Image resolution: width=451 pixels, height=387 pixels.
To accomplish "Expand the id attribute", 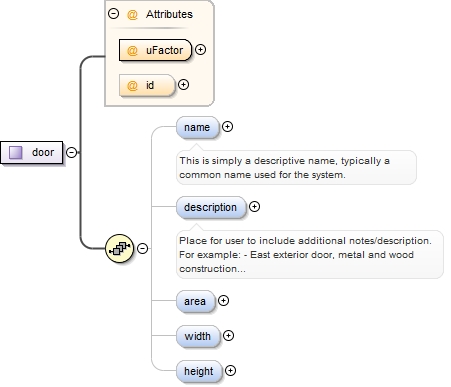I will click(x=183, y=85).
